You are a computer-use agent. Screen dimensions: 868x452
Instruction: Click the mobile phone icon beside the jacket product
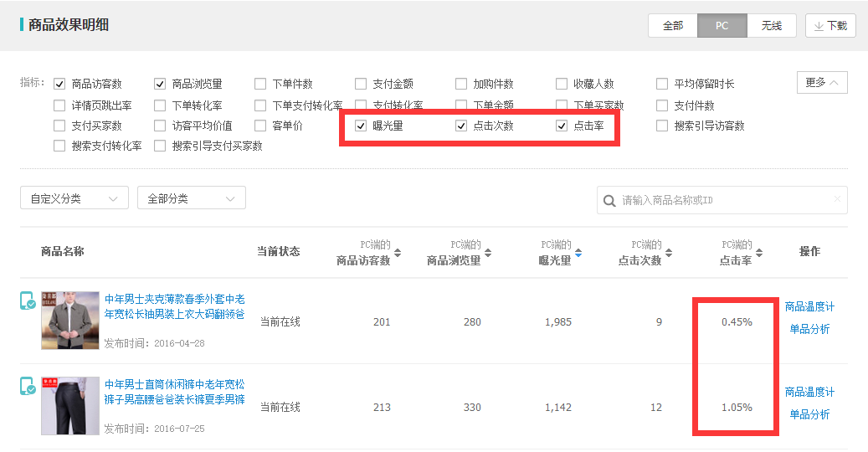[28, 301]
